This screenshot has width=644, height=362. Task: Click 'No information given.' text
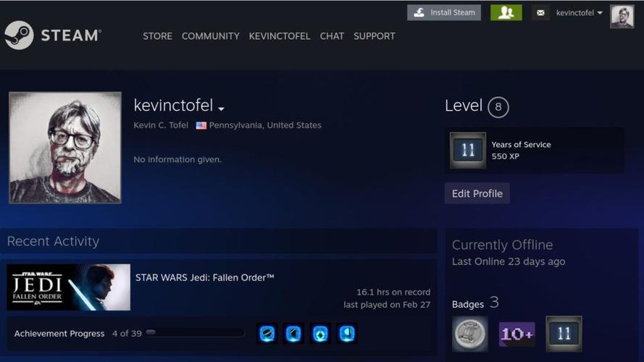pyautogui.click(x=177, y=159)
